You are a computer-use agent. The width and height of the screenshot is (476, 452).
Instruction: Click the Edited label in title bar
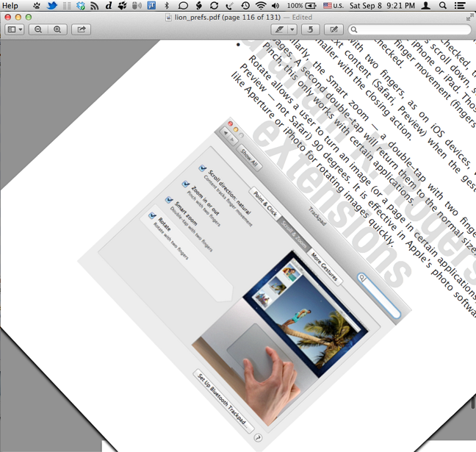tap(302, 18)
